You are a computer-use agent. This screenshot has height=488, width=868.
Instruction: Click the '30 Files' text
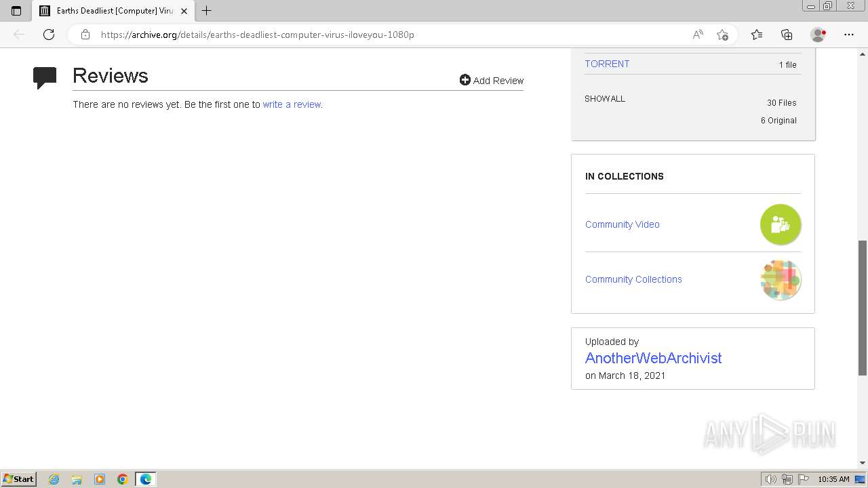pos(781,103)
